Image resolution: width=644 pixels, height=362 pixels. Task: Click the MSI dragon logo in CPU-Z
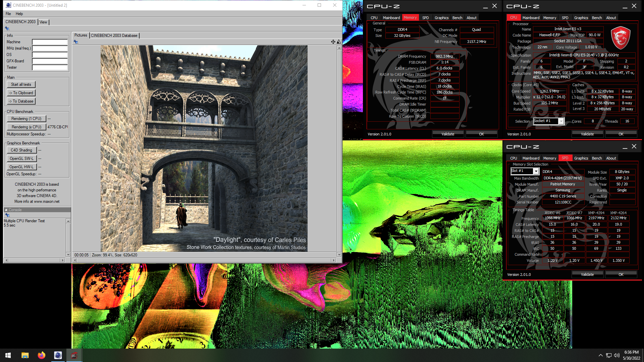(x=621, y=38)
